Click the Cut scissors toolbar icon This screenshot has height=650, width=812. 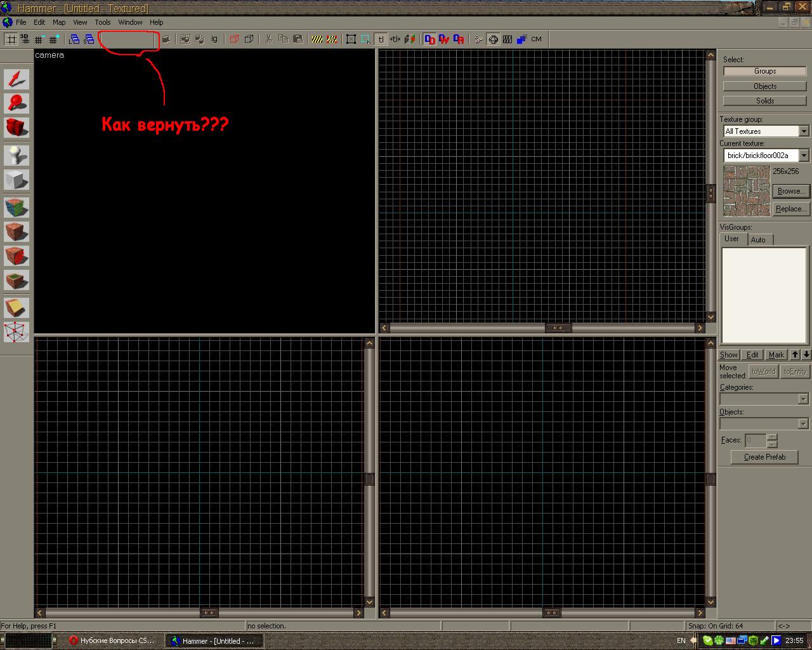click(x=268, y=39)
